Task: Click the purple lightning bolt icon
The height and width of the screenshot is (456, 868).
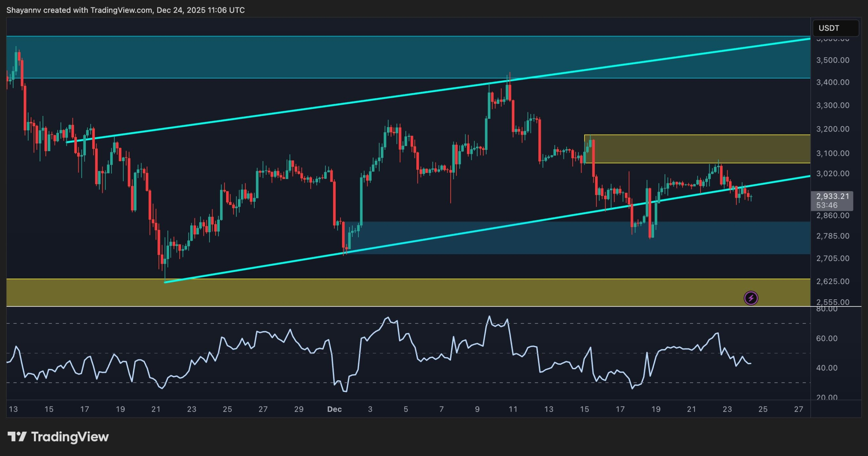Action: point(751,298)
